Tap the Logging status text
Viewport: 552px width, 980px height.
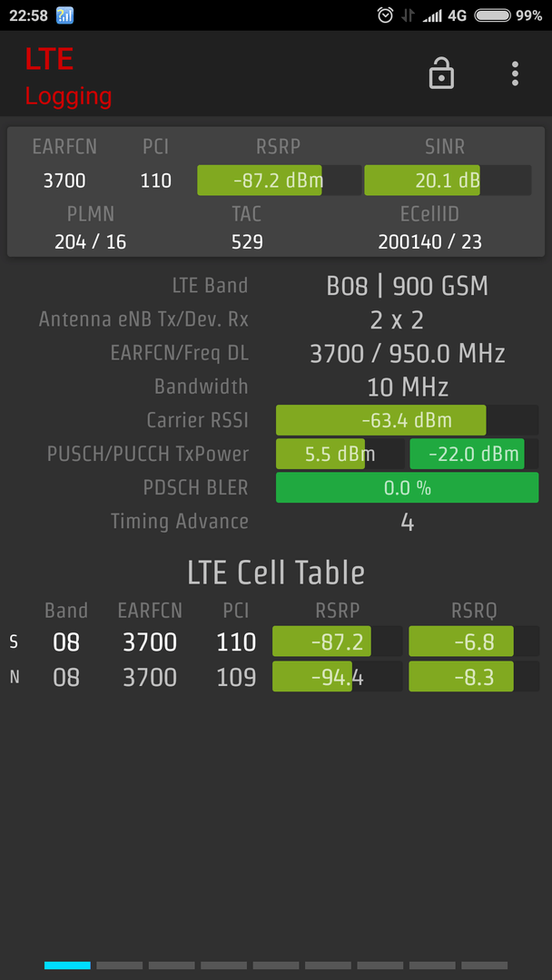pos(68,96)
